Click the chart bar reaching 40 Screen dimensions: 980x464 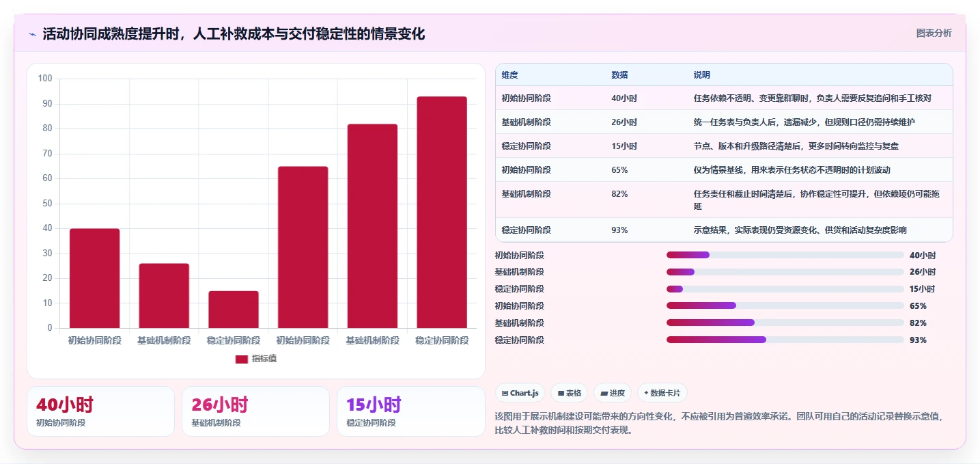(95, 278)
